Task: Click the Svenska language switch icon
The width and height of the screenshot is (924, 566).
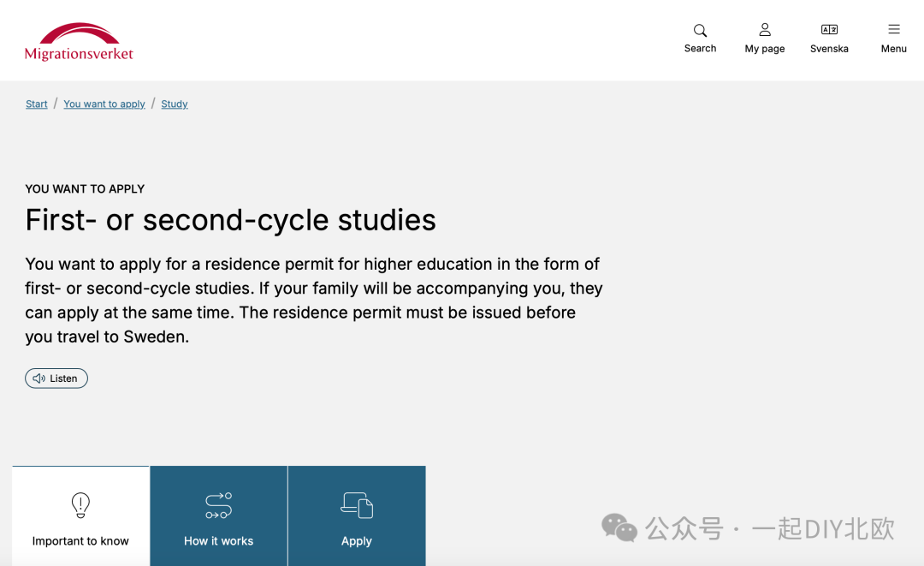Action: (829, 29)
